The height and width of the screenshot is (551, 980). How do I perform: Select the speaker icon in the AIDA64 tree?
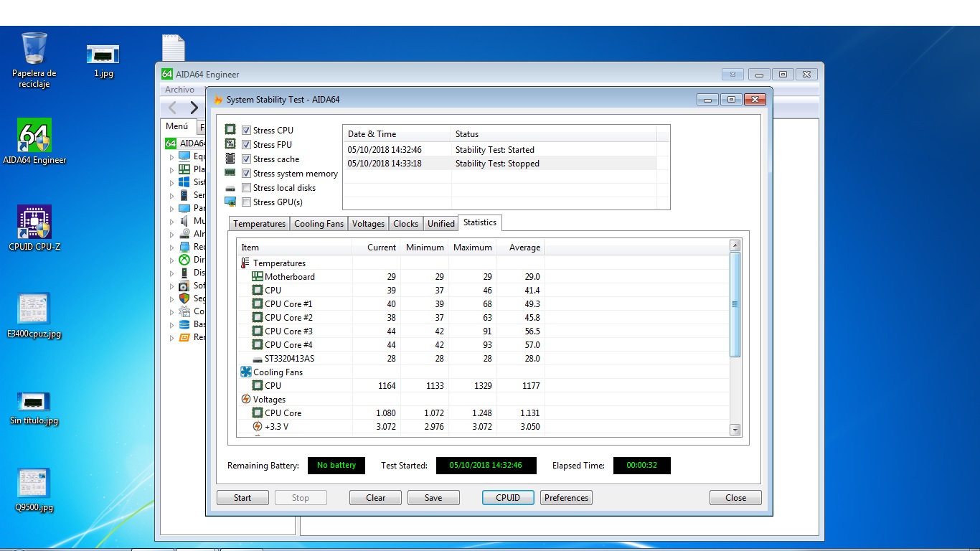click(x=184, y=221)
